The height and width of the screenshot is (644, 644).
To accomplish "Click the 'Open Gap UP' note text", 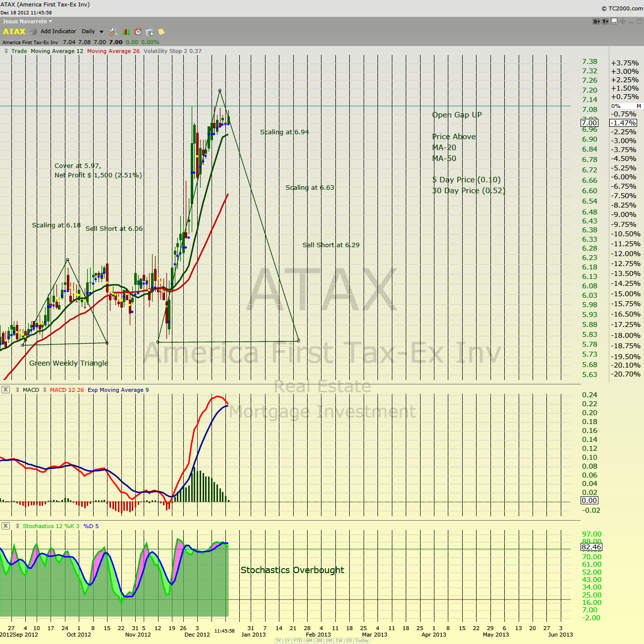I will tap(457, 115).
